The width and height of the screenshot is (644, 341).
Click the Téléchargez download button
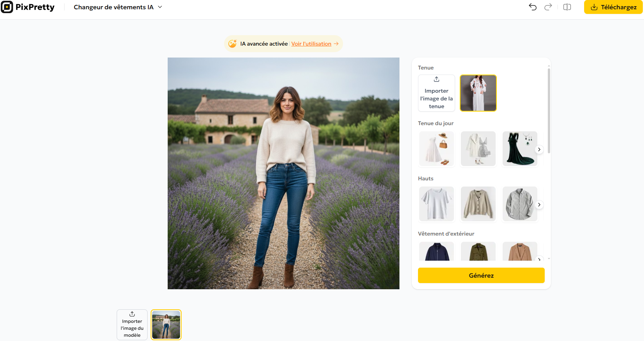pyautogui.click(x=613, y=7)
